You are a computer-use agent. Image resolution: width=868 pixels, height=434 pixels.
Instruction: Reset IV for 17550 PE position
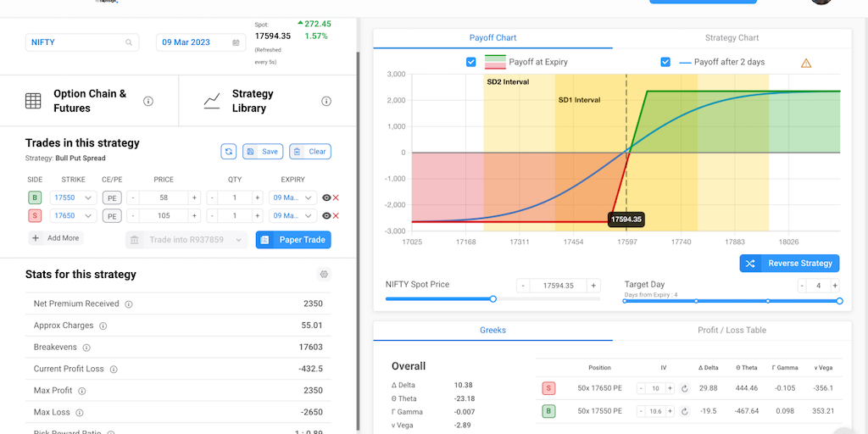coord(684,411)
